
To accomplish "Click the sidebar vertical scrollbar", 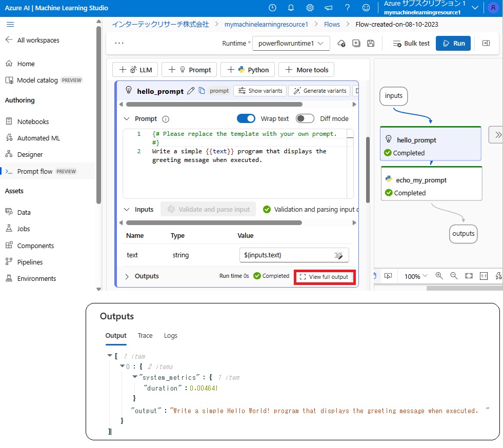I will point(99,114).
